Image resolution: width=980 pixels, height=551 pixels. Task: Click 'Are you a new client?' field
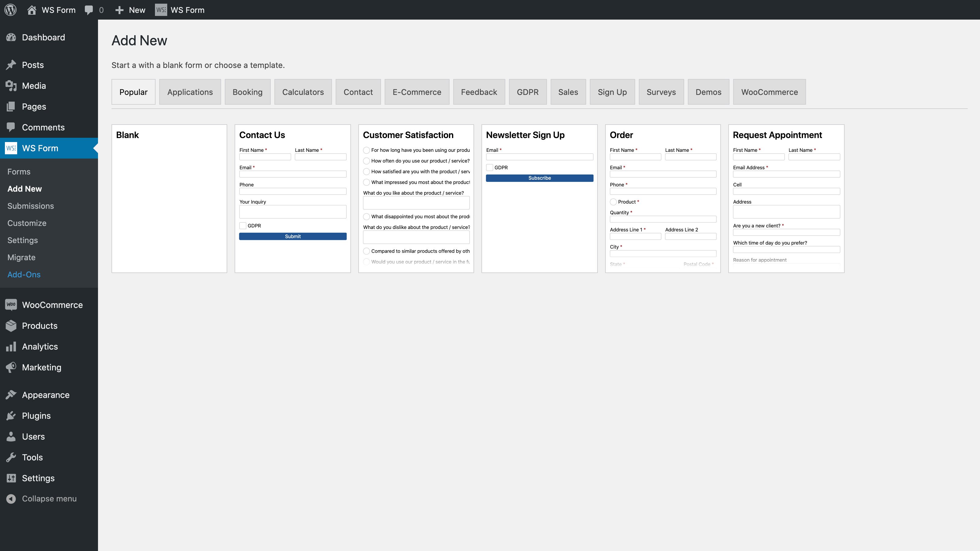tap(786, 232)
